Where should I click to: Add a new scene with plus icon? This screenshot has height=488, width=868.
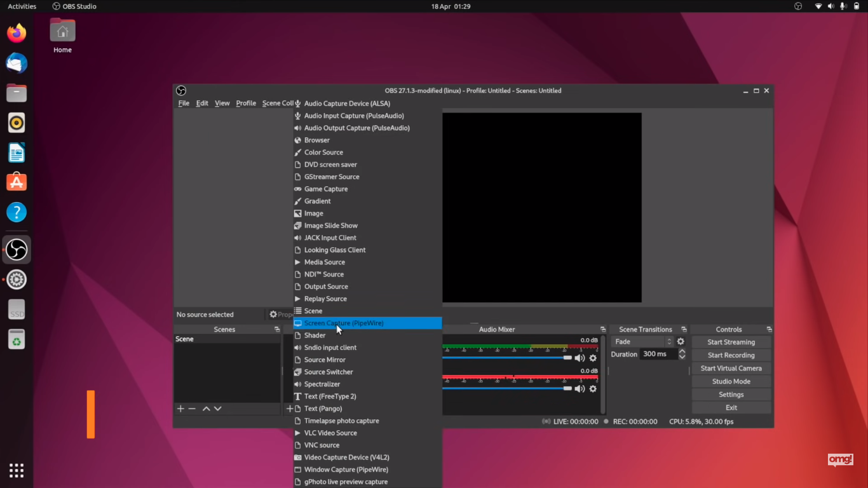point(180,409)
